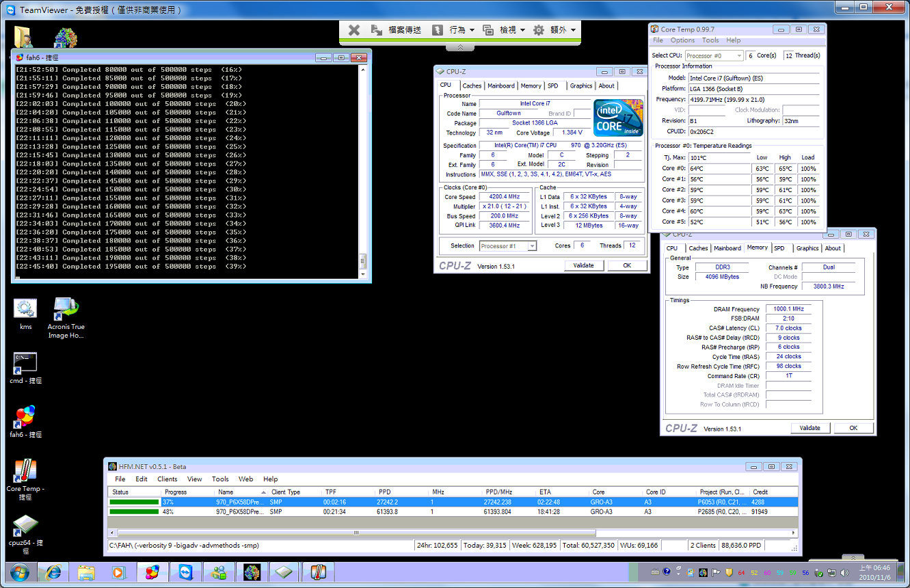Image resolution: width=910 pixels, height=588 pixels.
Task: Open Windows Media Player from the taskbar
Action: (119, 572)
